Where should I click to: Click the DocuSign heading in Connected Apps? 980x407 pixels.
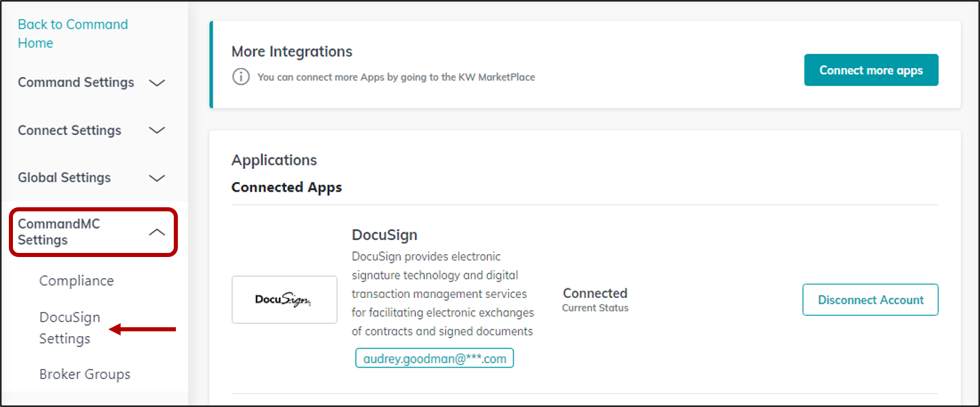coord(384,235)
